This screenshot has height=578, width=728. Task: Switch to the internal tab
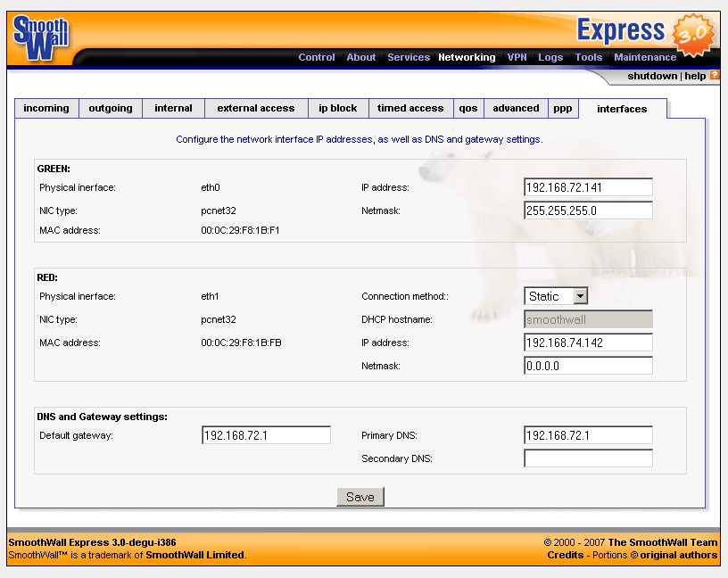173,108
